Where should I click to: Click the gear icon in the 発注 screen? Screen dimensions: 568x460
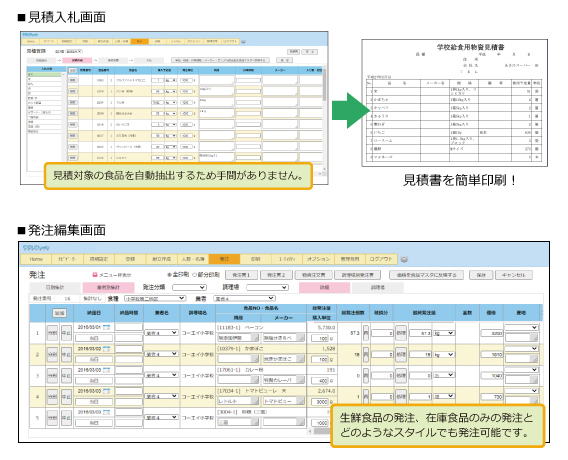tap(405, 259)
